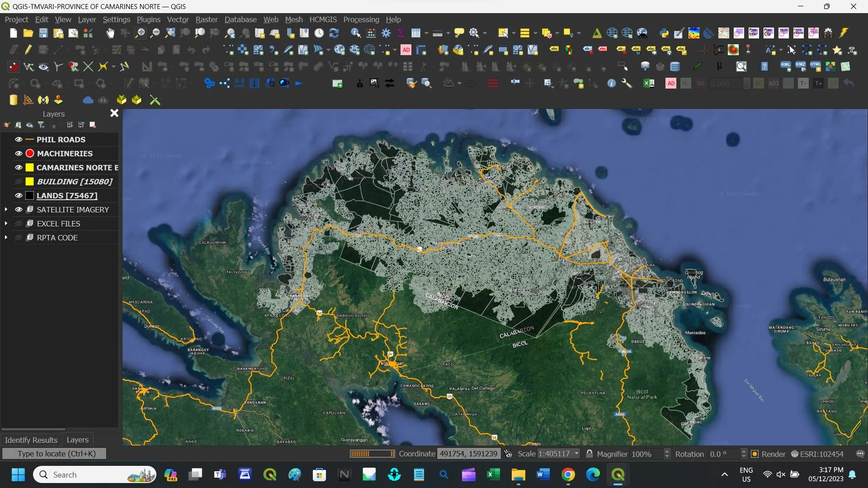Select the Pan Map hand tool

110,33
